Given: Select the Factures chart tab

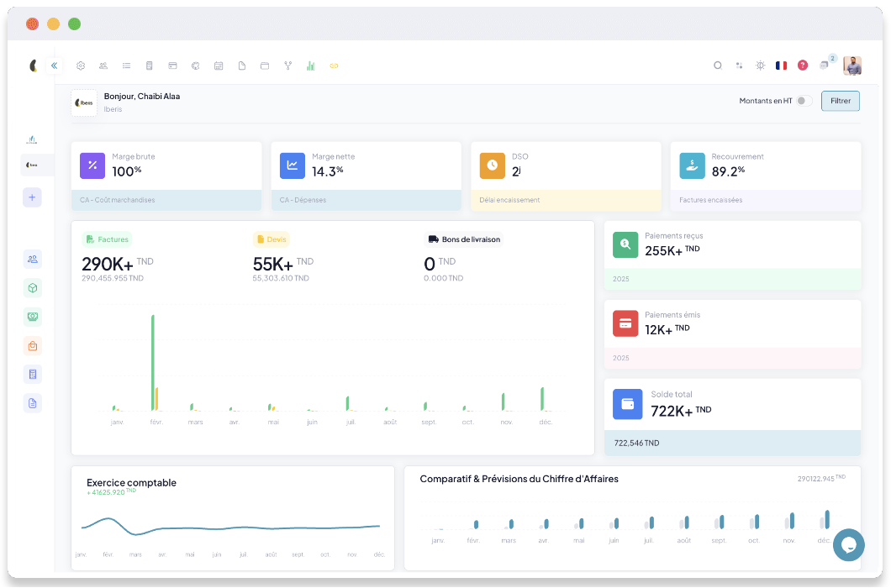Looking at the screenshot, I should (x=107, y=239).
